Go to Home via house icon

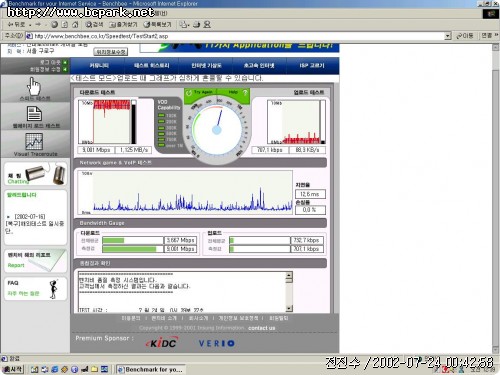tap(75, 24)
